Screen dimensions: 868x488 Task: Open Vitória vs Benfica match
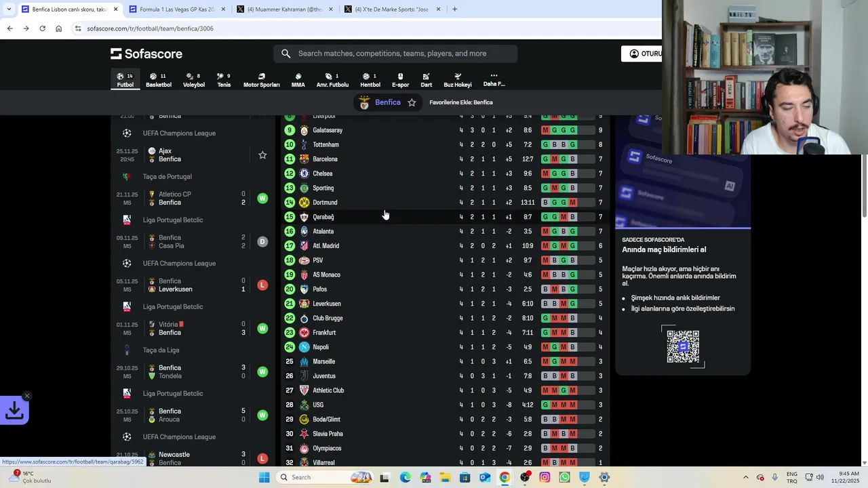click(193, 329)
